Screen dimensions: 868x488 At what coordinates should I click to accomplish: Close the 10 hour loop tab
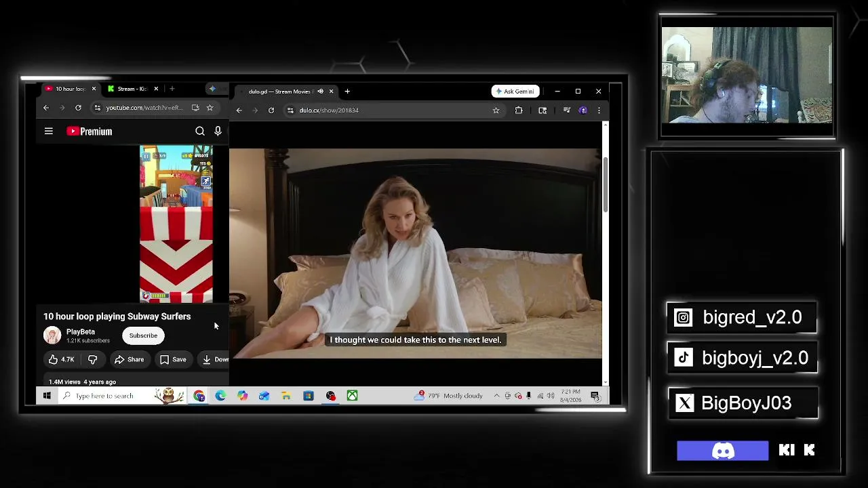94,89
